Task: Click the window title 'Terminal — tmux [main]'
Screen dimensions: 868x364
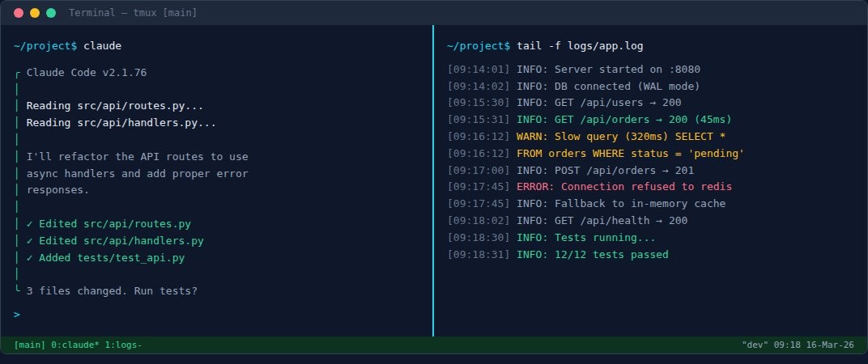Action: tap(133, 13)
